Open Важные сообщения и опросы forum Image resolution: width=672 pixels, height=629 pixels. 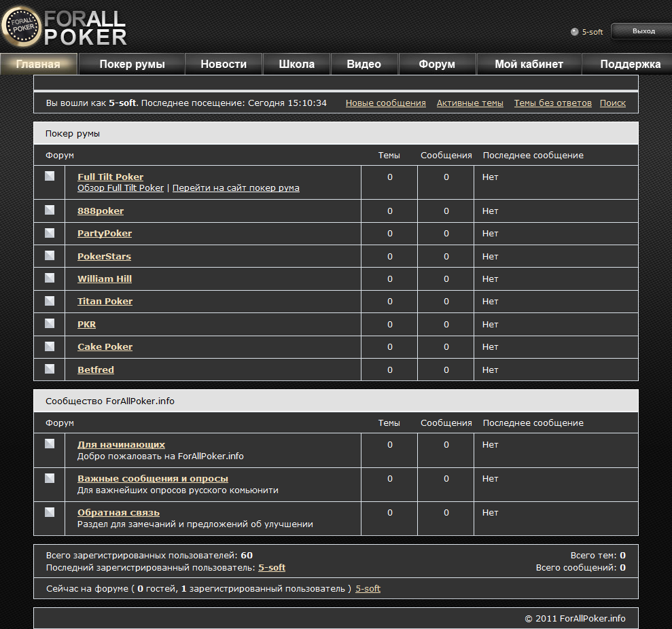(153, 479)
